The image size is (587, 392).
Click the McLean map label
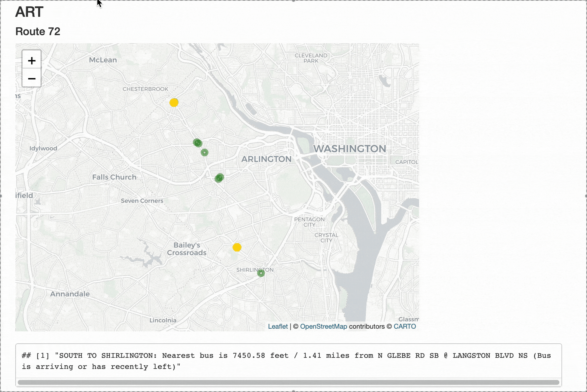click(103, 60)
